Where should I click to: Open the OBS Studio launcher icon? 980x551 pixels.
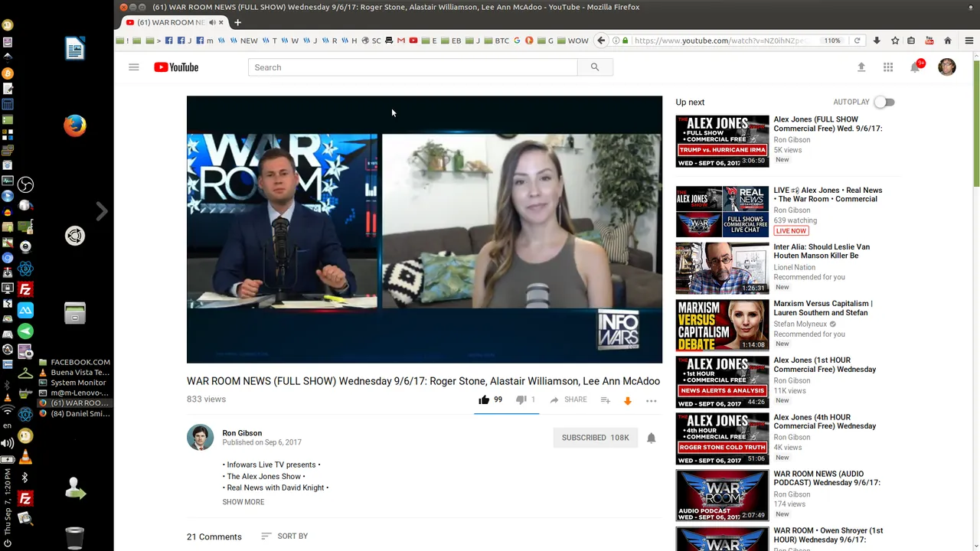[x=26, y=185]
